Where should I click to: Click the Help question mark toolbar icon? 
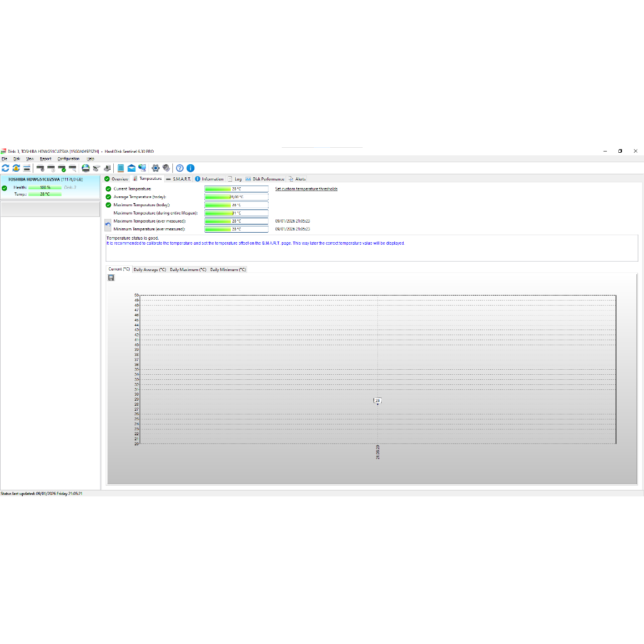point(180,168)
